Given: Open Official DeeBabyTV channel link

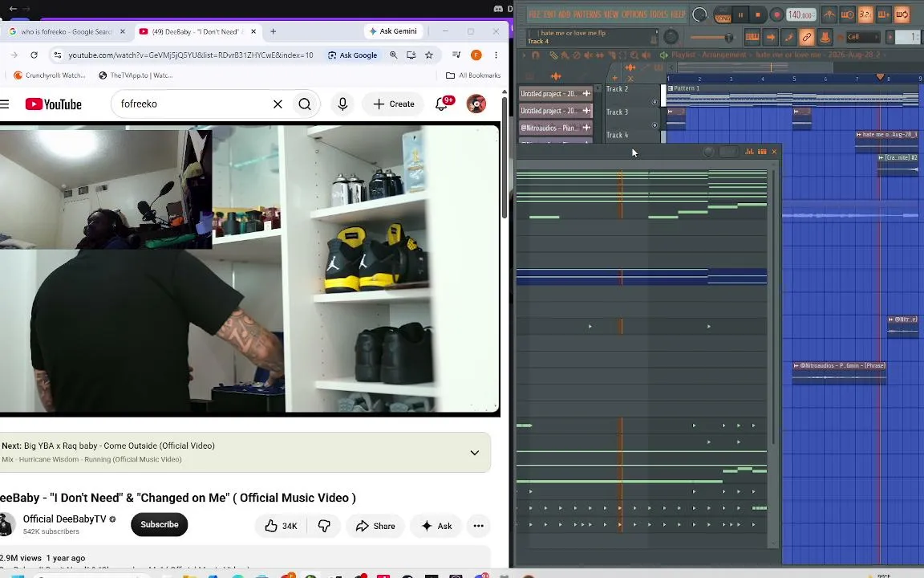Looking at the screenshot, I should [64, 519].
